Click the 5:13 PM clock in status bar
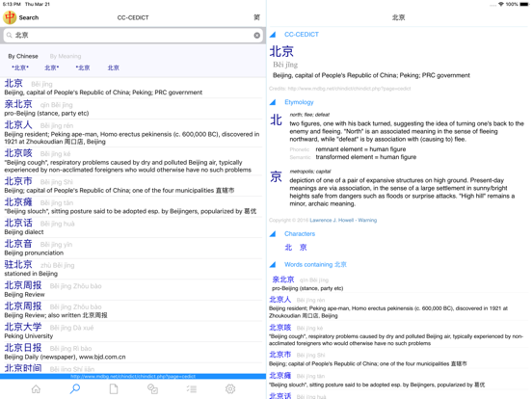This screenshot has width=532, height=399. tap(12, 4)
